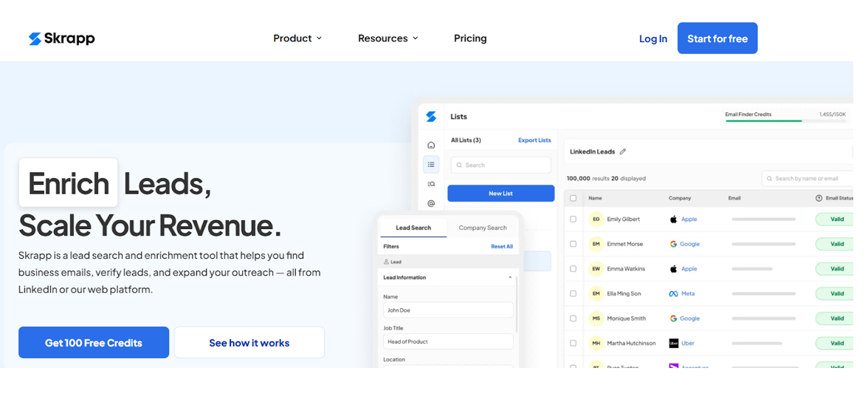Viewport: 868px width, 402px height.
Task: Click the Skrapp logo in the header
Action: pyautogui.click(x=62, y=38)
